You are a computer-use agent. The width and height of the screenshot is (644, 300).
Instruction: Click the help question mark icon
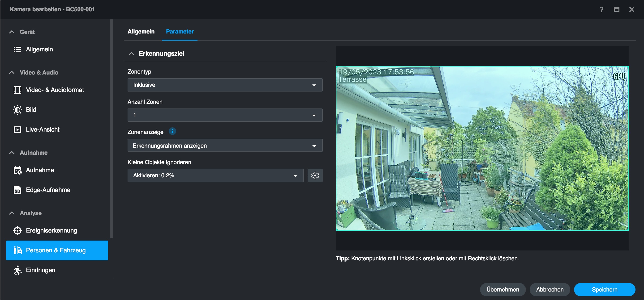[601, 9]
